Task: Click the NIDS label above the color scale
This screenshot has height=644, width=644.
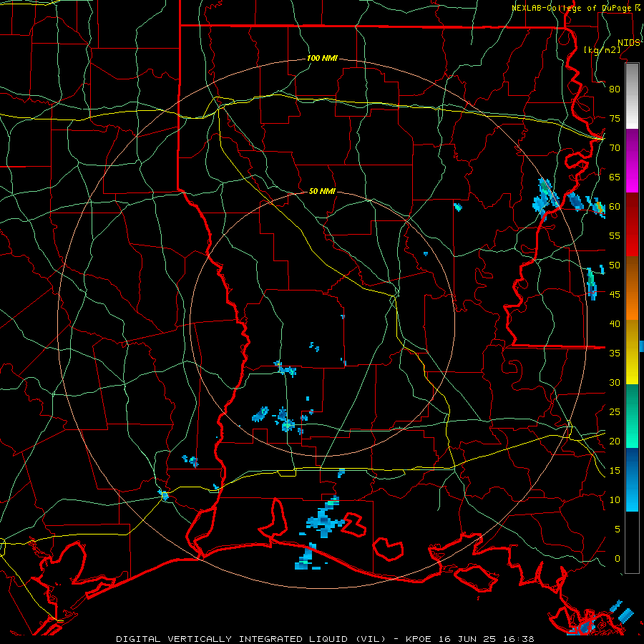Action: [629, 43]
